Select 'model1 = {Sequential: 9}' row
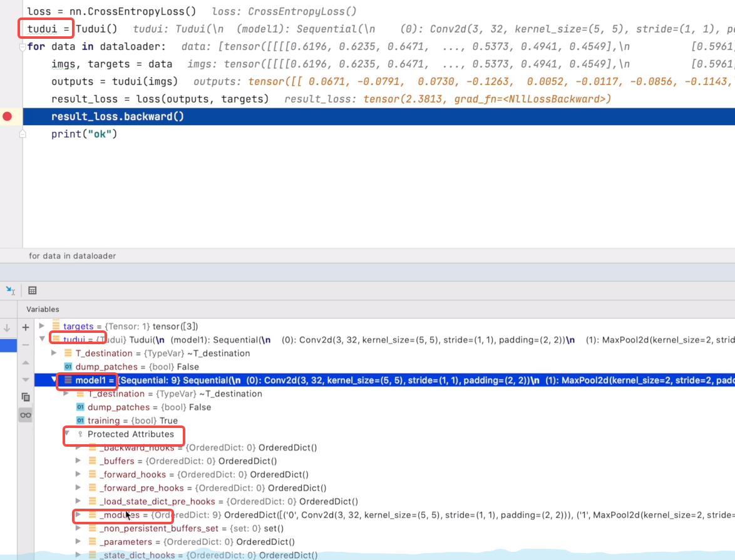The width and height of the screenshot is (735, 560). 384,380
